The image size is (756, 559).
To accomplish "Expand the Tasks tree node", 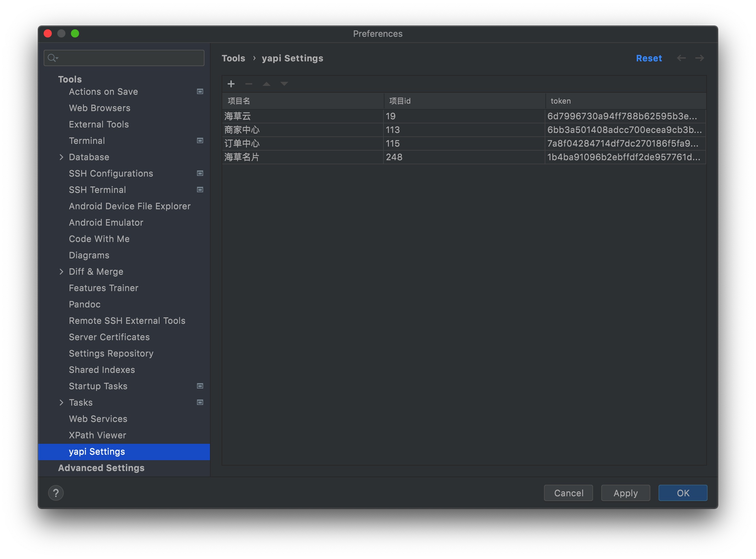I will 61,403.
